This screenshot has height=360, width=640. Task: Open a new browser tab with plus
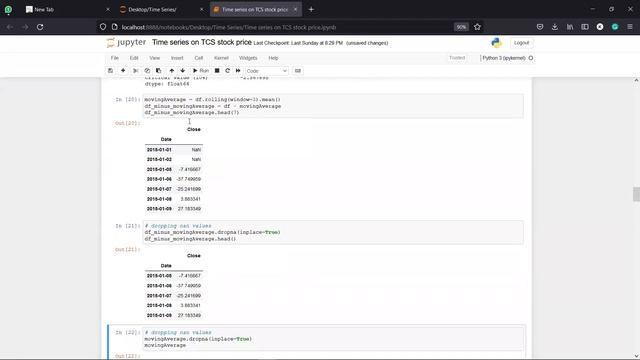311,9
